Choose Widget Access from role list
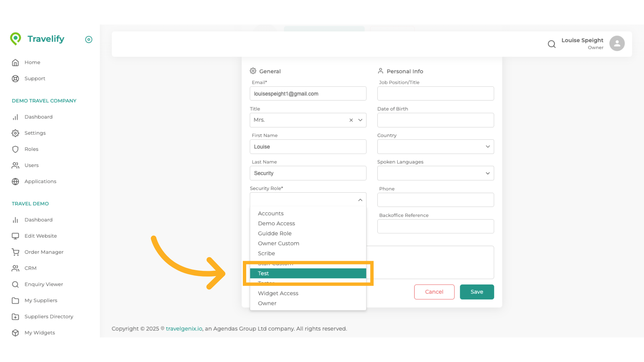The image size is (644, 362). pos(278,293)
